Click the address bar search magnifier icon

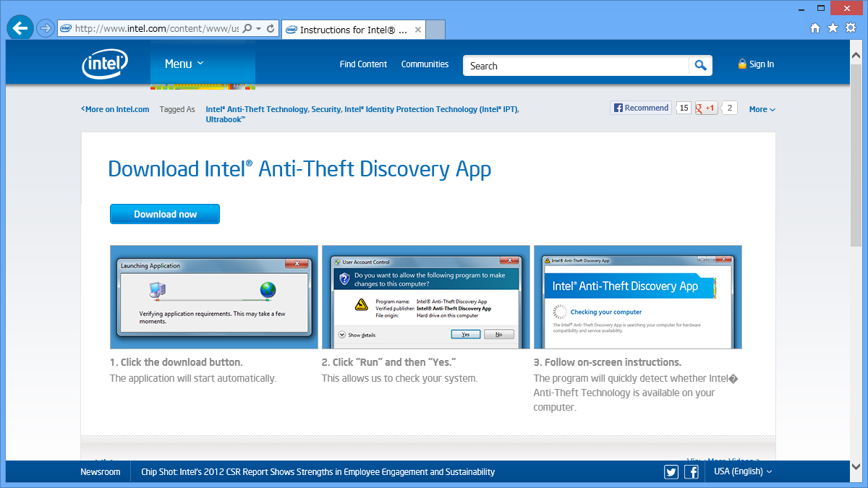[x=247, y=29]
